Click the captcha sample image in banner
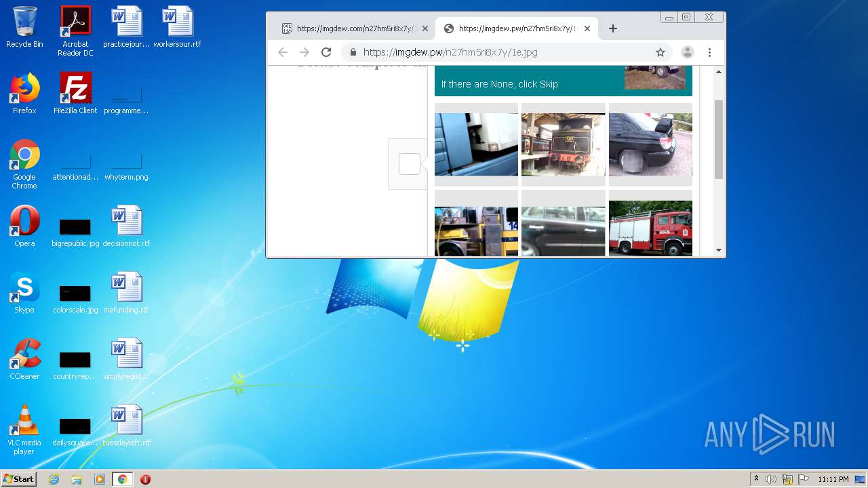This screenshot has width=868, height=488. click(655, 78)
